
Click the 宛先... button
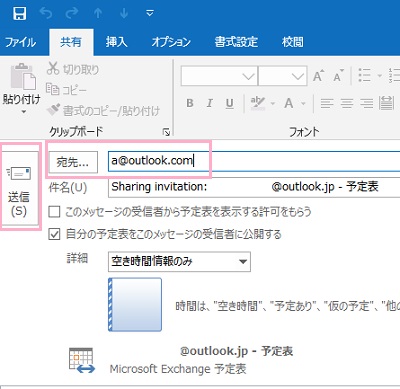pyautogui.click(x=73, y=162)
